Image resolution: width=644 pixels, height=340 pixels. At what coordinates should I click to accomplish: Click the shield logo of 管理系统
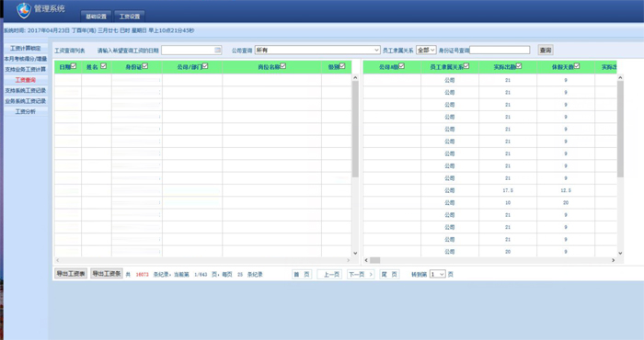point(24,10)
